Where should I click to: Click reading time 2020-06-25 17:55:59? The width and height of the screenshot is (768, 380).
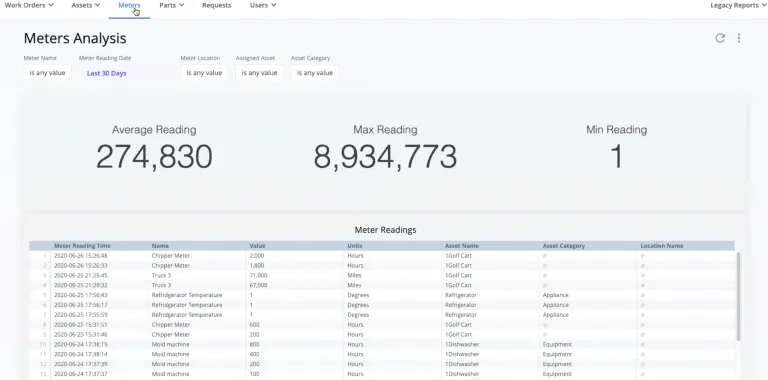[x=81, y=315]
